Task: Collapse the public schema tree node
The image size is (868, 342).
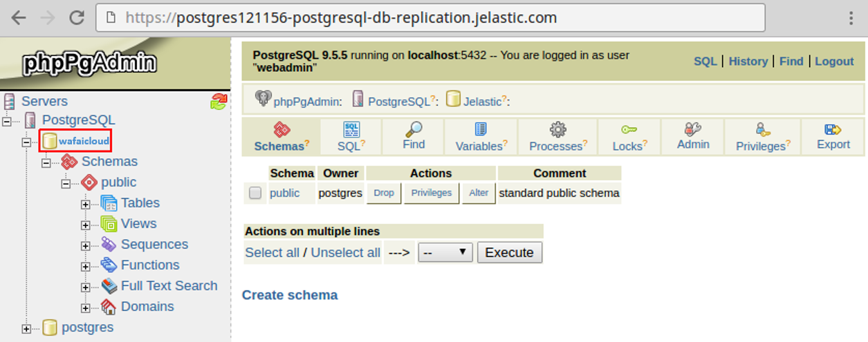Action: click(66, 184)
